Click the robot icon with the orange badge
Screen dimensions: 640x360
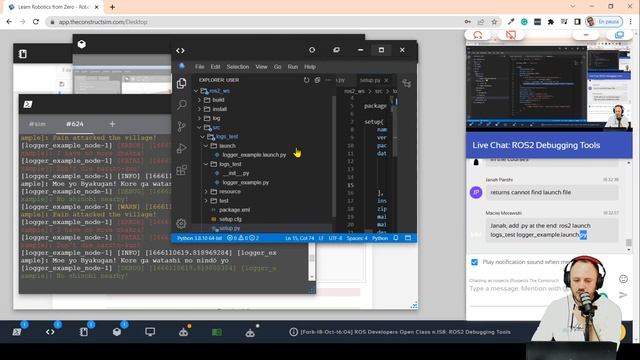point(183,332)
